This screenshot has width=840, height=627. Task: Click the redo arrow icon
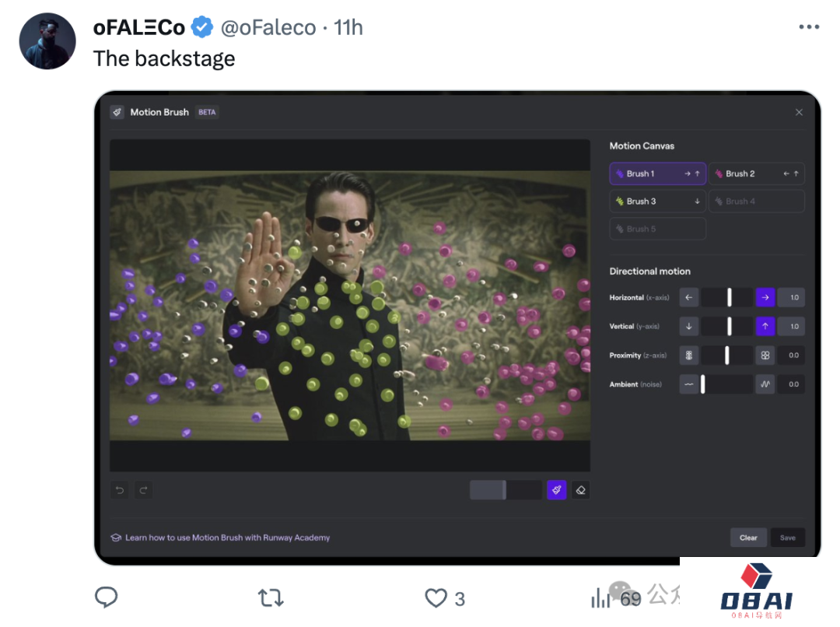pos(144,490)
